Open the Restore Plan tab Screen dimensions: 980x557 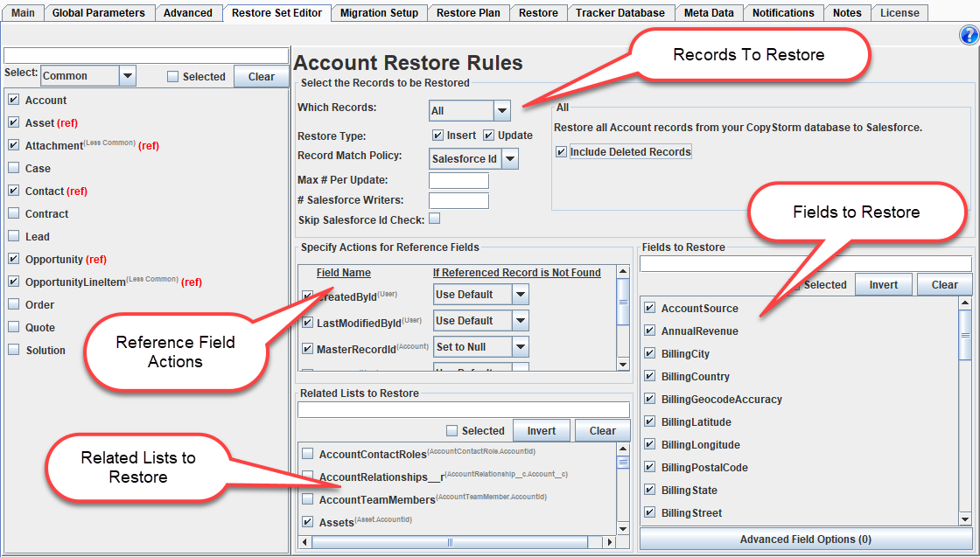coord(469,12)
